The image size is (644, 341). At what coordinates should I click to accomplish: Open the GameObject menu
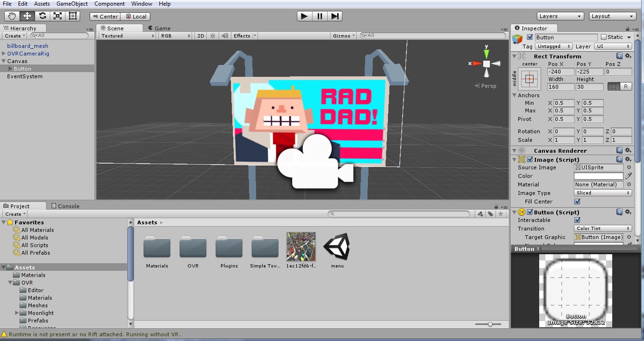[72, 4]
